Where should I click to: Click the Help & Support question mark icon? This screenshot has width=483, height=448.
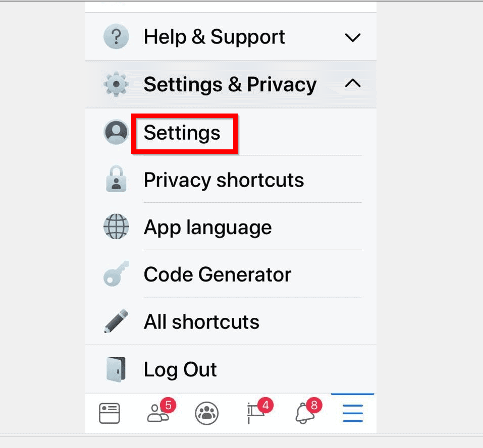116,36
